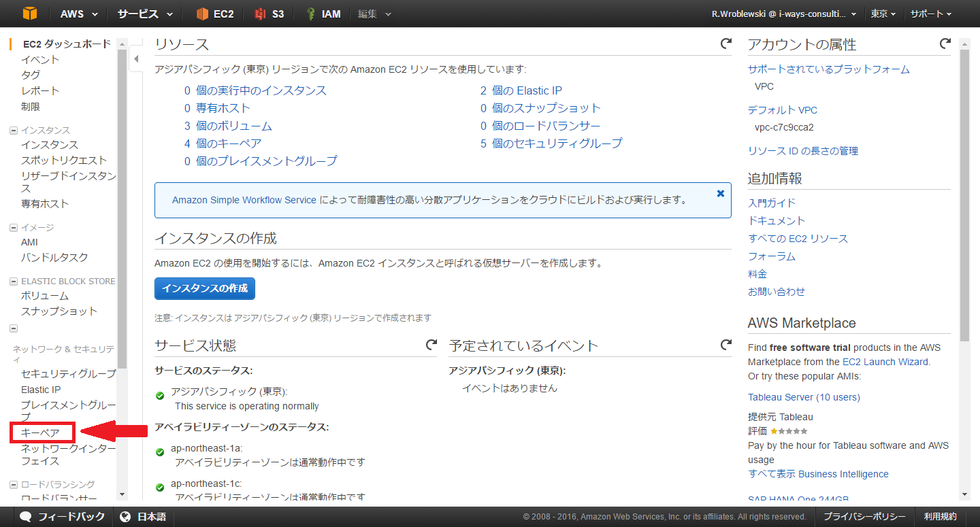The height and width of the screenshot is (527, 980).
Task: Collapse the left navigation panel arrow
Action: (x=136, y=59)
